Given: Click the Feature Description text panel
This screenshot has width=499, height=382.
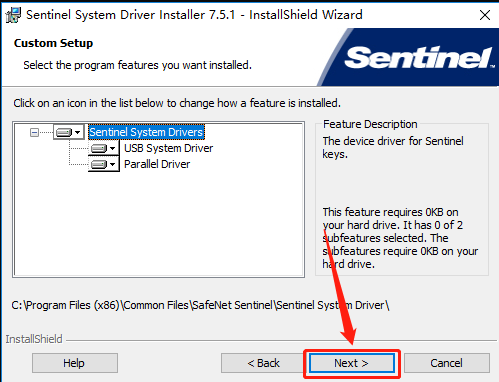Looking at the screenshot, I should click(x=402, y=199).
